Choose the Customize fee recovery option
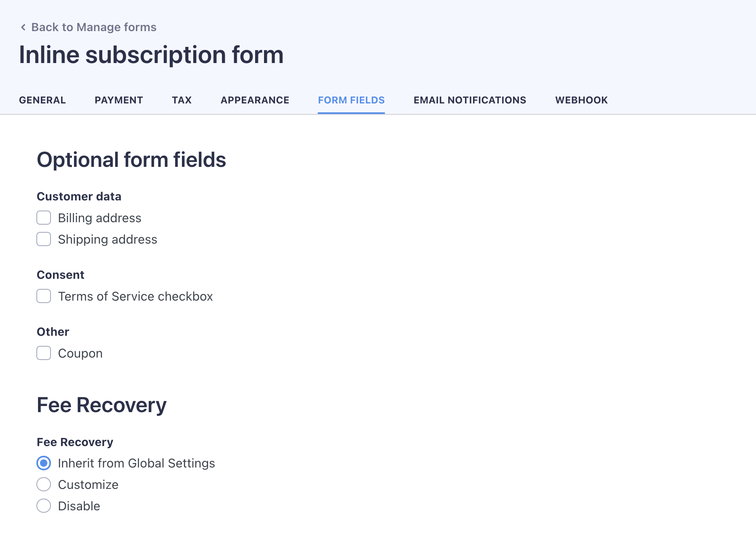 [x=44, y=484]
